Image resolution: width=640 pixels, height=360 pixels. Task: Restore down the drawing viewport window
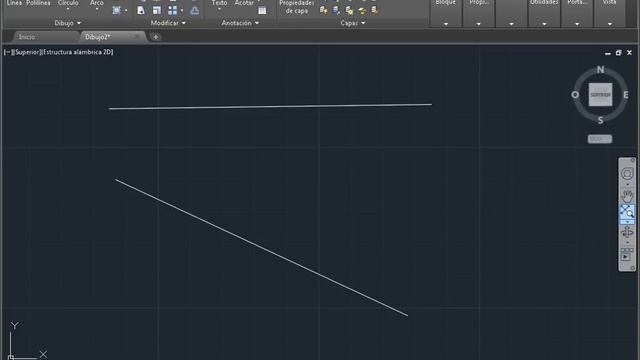pos(618,53)
